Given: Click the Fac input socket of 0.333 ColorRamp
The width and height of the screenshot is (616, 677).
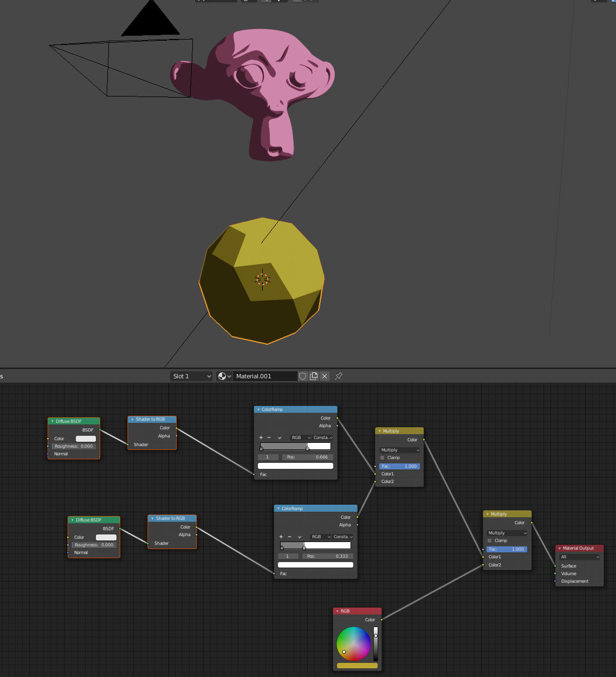Looking at the screenshot, I should coord(274,573).
